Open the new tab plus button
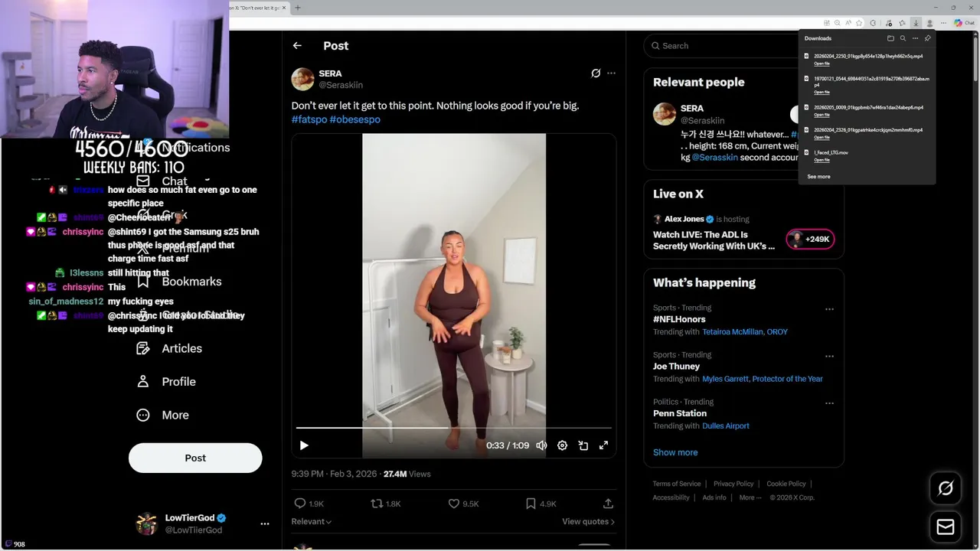The image size is (980, 551). pos(298,8)
